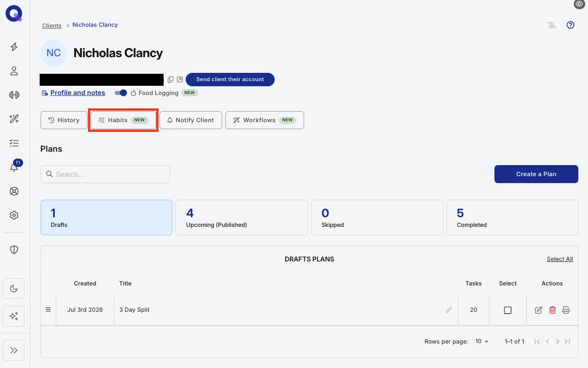The height and width of the screenshot is (368, 588).
Task: Toggle the Food Logging switch
Action: (121, 93)
